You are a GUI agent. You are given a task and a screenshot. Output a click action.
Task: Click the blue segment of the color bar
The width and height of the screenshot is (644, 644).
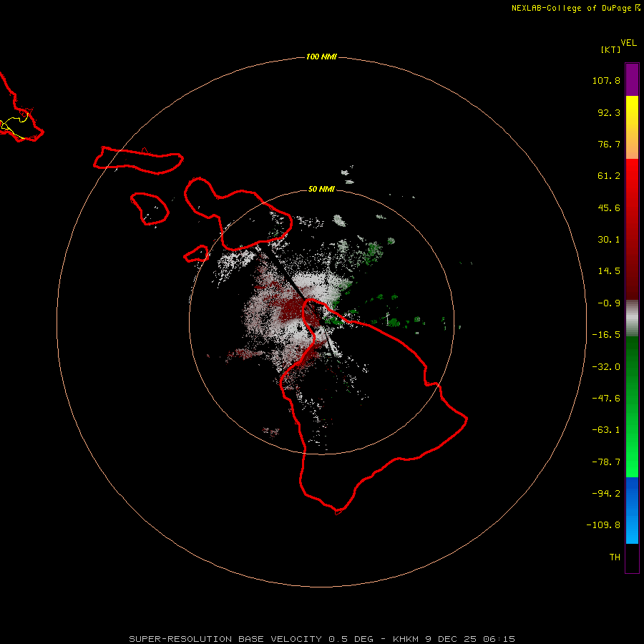[x=632, y=510]
